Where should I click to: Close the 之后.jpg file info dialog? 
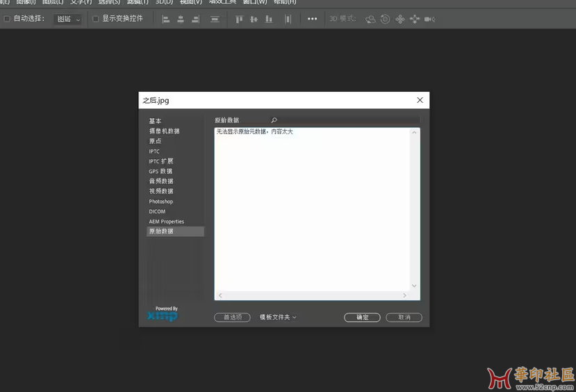(x=420, y=100)
